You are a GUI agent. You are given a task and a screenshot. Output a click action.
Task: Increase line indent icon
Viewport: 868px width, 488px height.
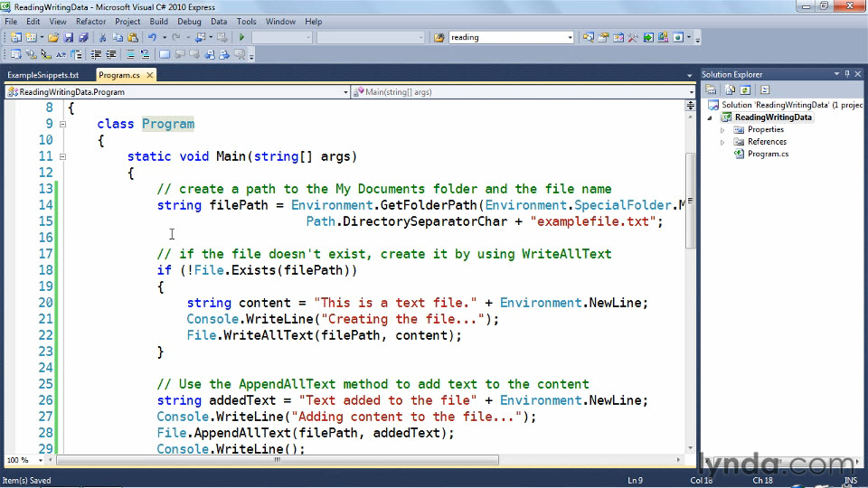[110, 55]
